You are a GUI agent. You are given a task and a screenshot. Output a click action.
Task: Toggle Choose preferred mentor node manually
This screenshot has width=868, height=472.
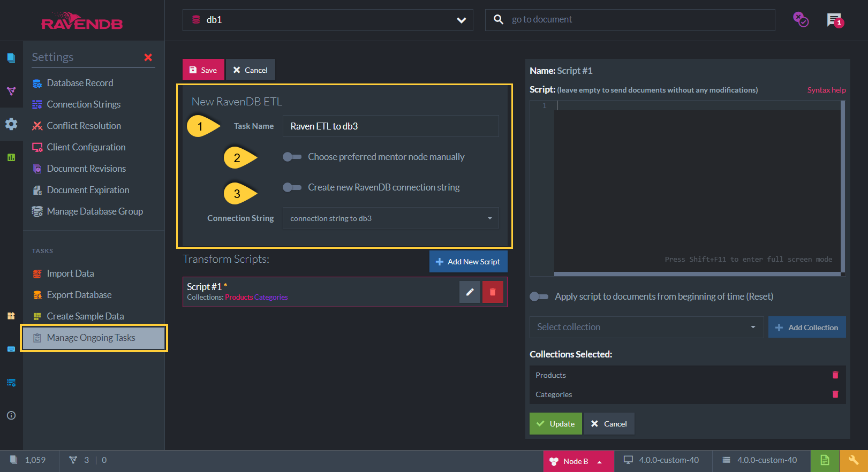[292, 157]
